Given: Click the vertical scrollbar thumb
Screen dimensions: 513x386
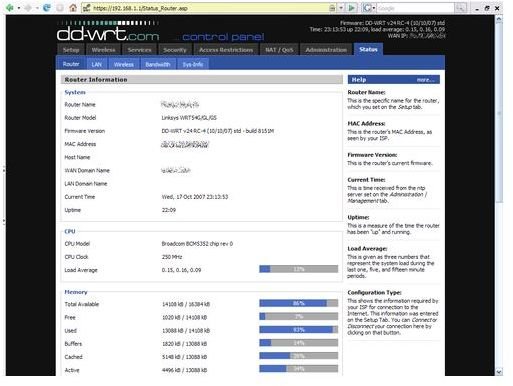Looking at the screenshot, I should pos(499,113).
